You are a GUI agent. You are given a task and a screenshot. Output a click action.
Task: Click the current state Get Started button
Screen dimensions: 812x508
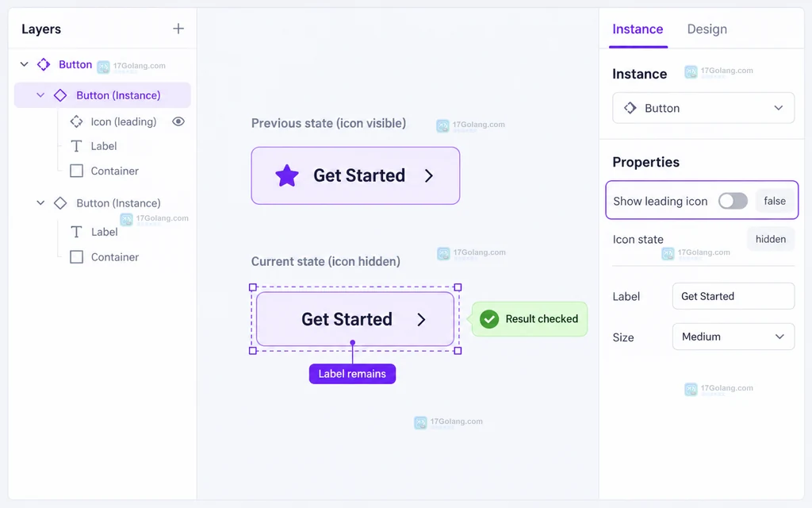pyautogui.click(x=355, y=319)
